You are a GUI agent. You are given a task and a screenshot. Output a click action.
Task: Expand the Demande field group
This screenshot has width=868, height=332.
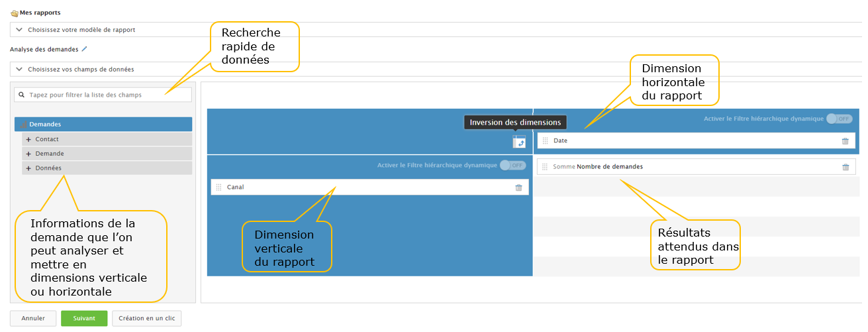(x=28, y=154)
